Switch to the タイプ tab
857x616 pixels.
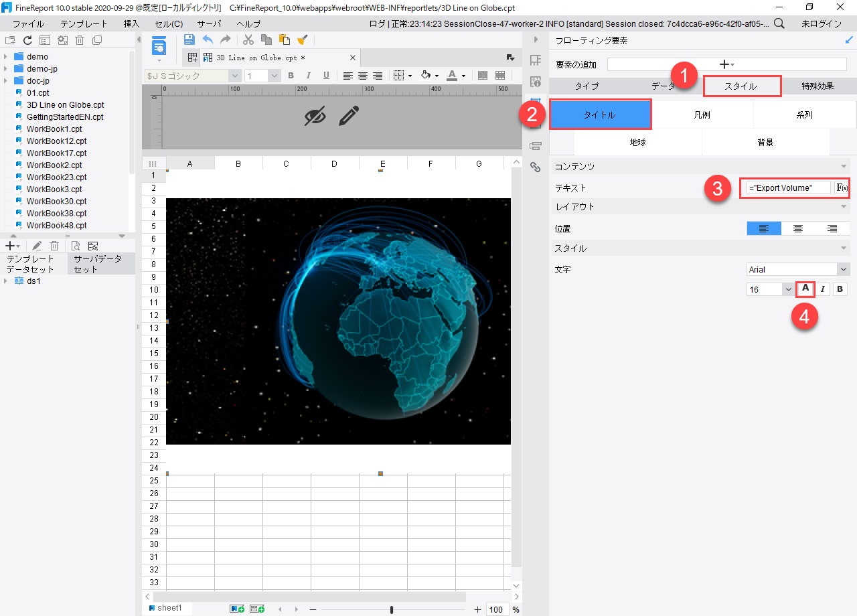[587, 86]
